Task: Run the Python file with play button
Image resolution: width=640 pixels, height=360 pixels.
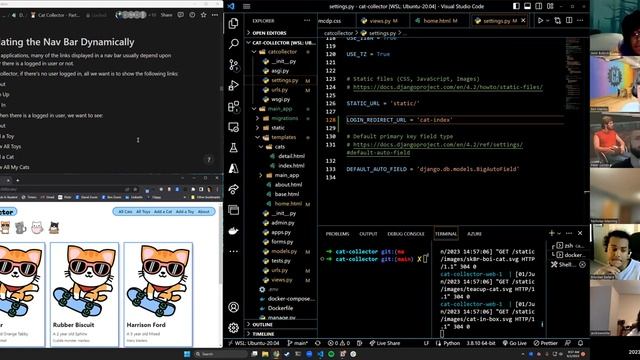Action: click(x=540, y=20)
